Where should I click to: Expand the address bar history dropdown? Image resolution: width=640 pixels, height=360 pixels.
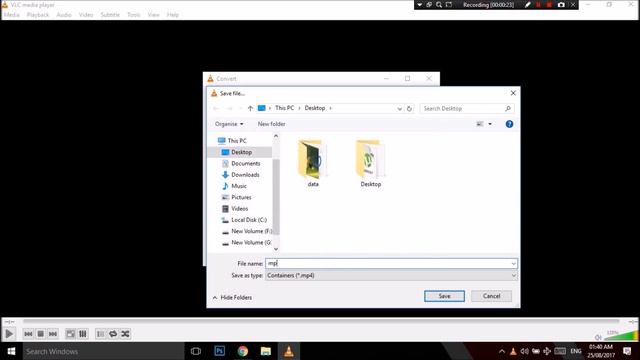(400, 109)
